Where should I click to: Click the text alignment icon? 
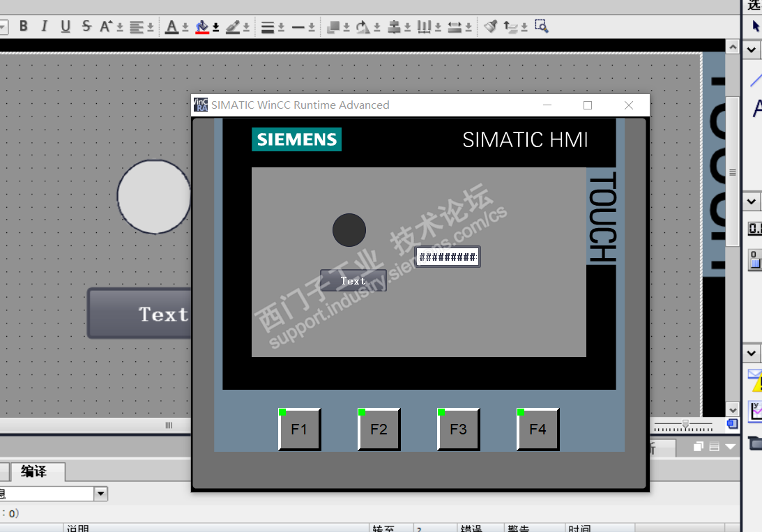[137, 26]
